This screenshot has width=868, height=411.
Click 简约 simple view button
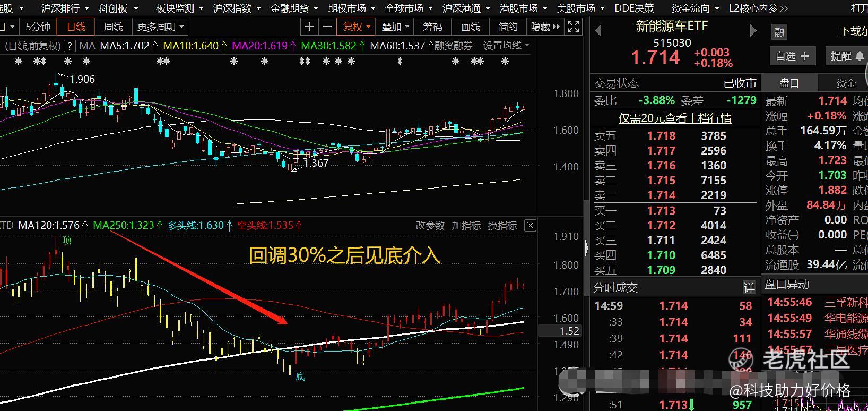point(508,27)
